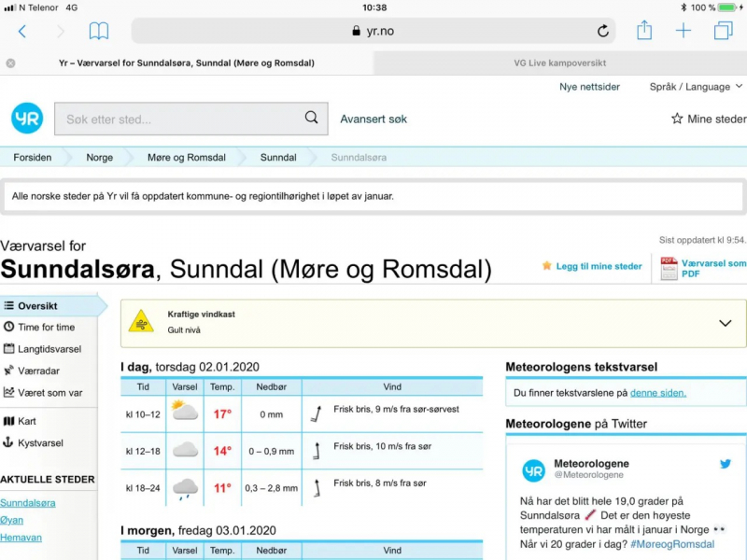Screen dimensions: 747x560
Task: Tap the Safari back arrow
Action: 22,31
